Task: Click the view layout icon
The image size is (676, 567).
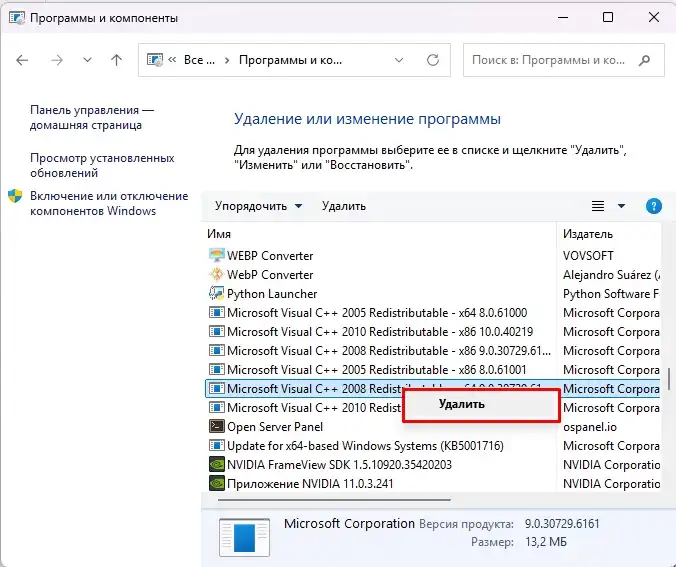Action: [x=598, y=206]
